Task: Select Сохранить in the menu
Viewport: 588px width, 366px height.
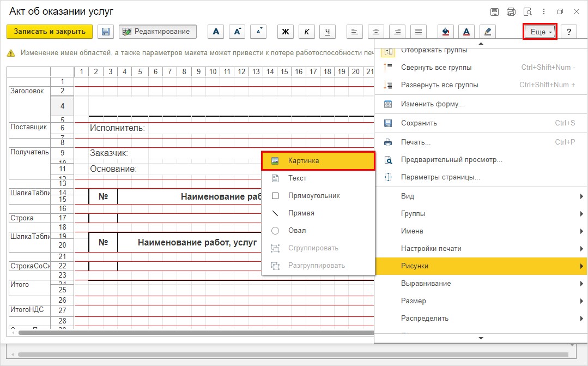Action: [x=481, y=123]
